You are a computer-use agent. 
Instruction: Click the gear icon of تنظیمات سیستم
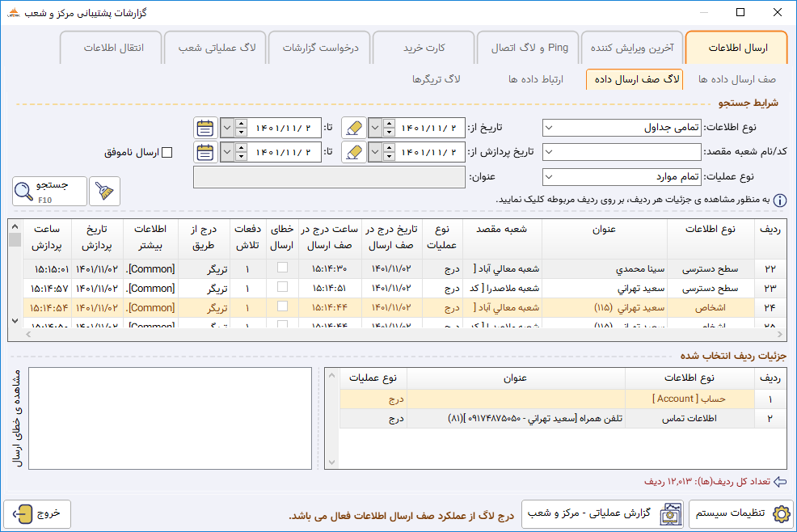(x=782, y=514)
